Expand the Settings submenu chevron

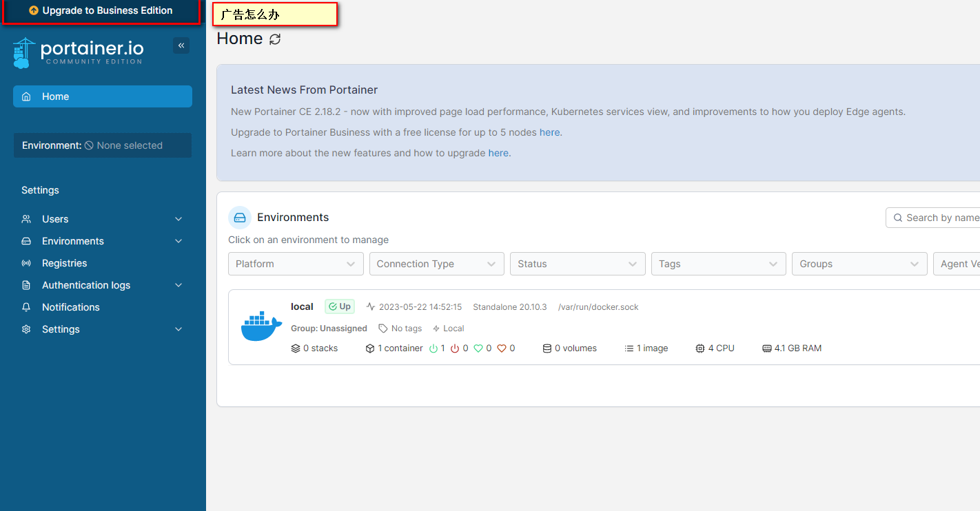point(178,329)
